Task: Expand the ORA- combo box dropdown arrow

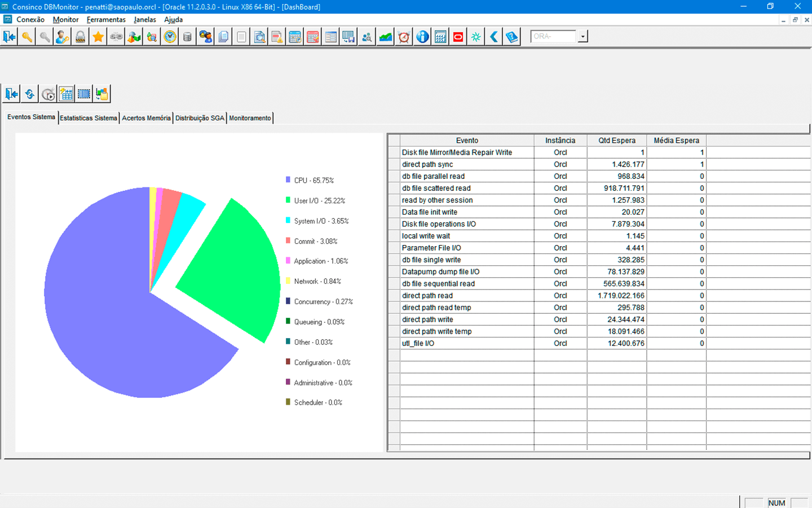Action: (582, 37)
